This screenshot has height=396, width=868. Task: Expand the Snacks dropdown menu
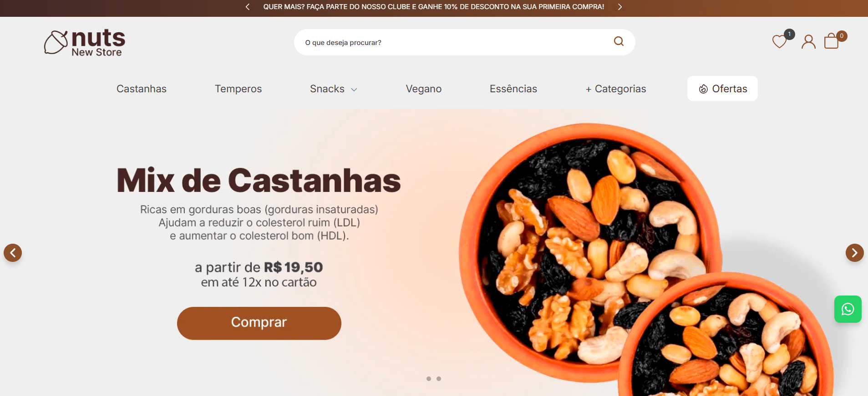coord(333,89)
